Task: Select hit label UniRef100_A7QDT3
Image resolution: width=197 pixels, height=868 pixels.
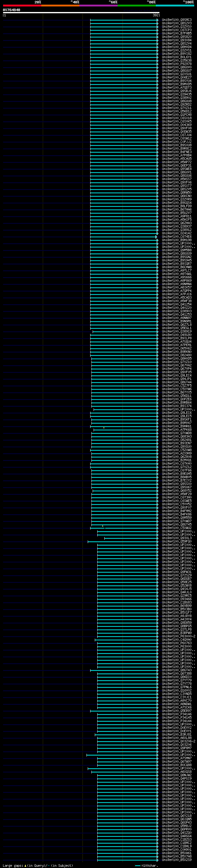Action: click(176, 88)
